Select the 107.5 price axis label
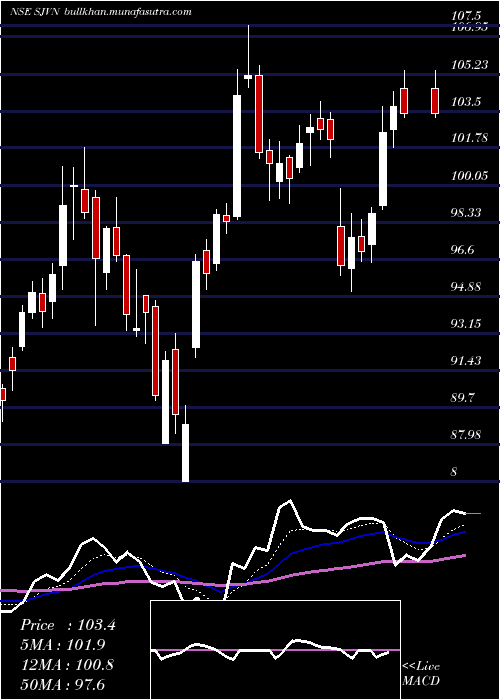Viewport: 500px width, 700px height. tap(467, 16)
